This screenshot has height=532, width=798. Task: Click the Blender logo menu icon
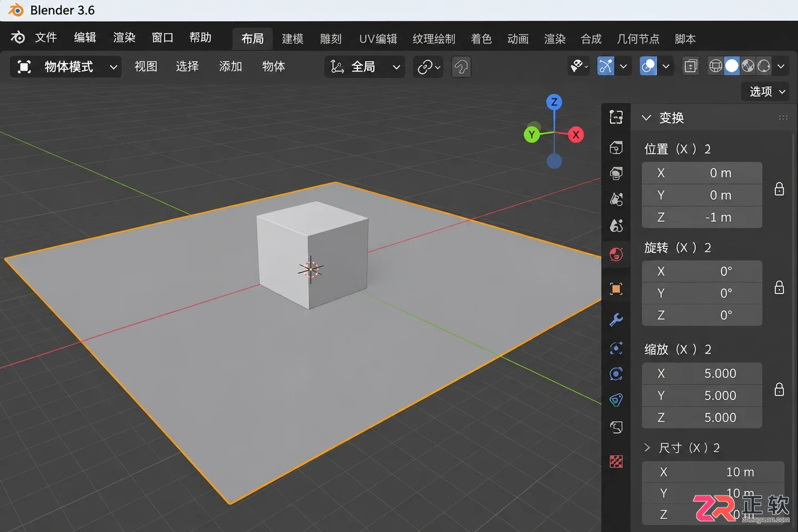[x=18, y=38]
